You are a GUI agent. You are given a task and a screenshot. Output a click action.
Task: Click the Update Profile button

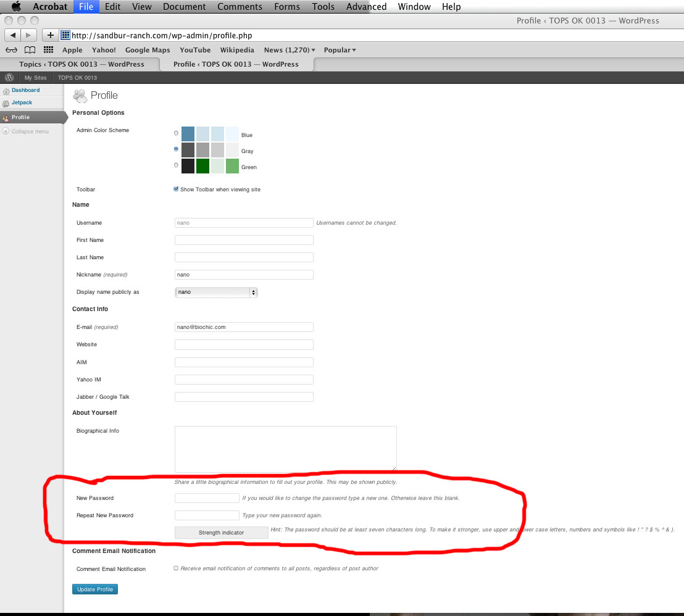pos(95,589)
